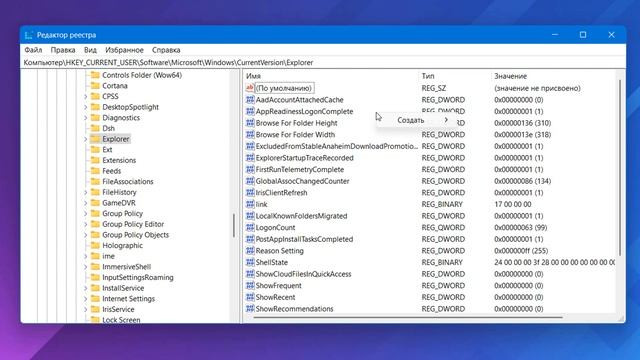
Task: Click the FirstRunTelemetryComplete value icon
Action: [250, 169]
